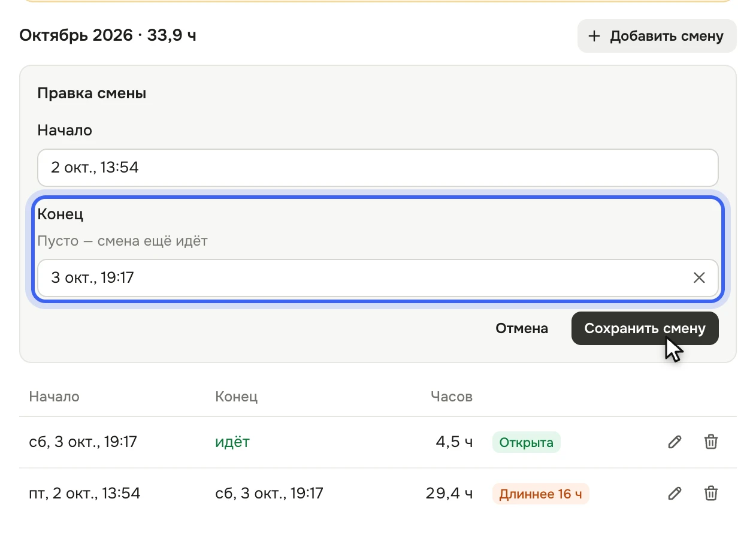Clear the Конец field value
The height and width of the screenshot is (538, 756).
click(699, 277)
